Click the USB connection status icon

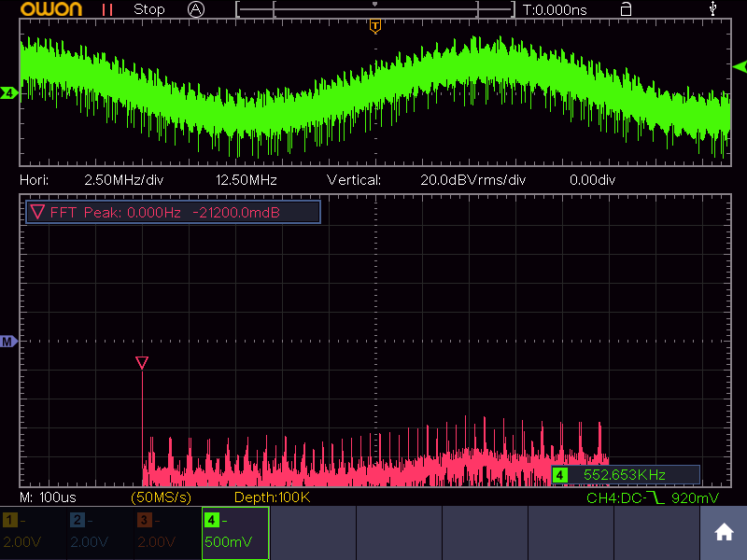(x=714, y=9)
